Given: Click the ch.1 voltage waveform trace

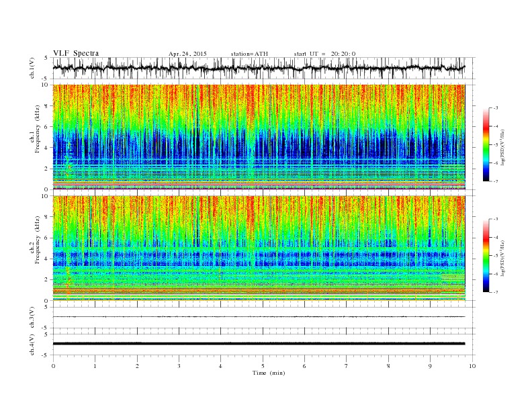Looking at the screenshot, I should (x=259, y=68).
